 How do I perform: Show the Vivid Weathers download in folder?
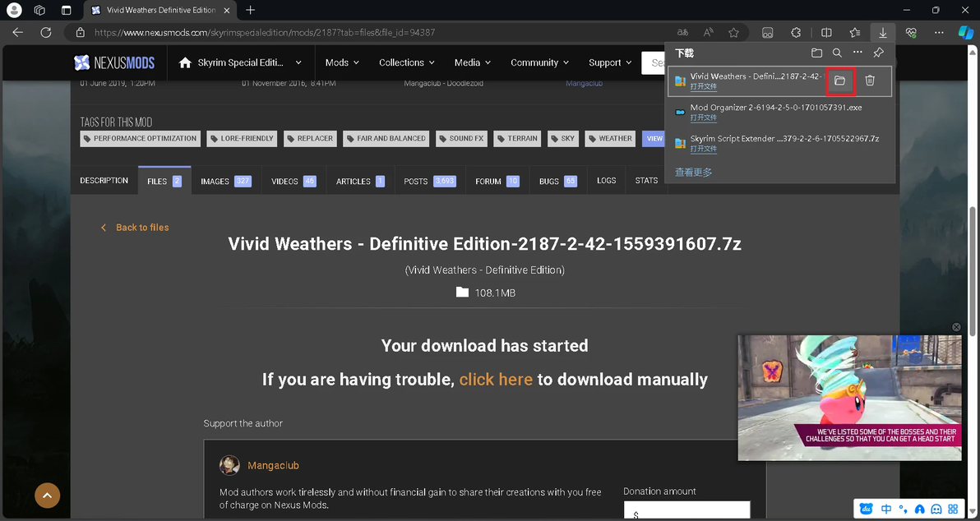pos(840,81)
